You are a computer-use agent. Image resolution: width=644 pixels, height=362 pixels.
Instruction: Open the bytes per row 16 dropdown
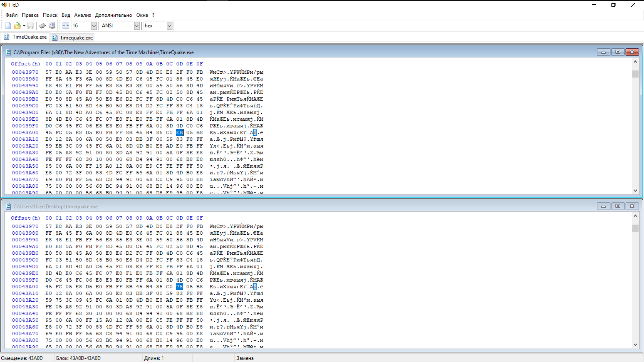pyautogui.click(x=94, y=26)
